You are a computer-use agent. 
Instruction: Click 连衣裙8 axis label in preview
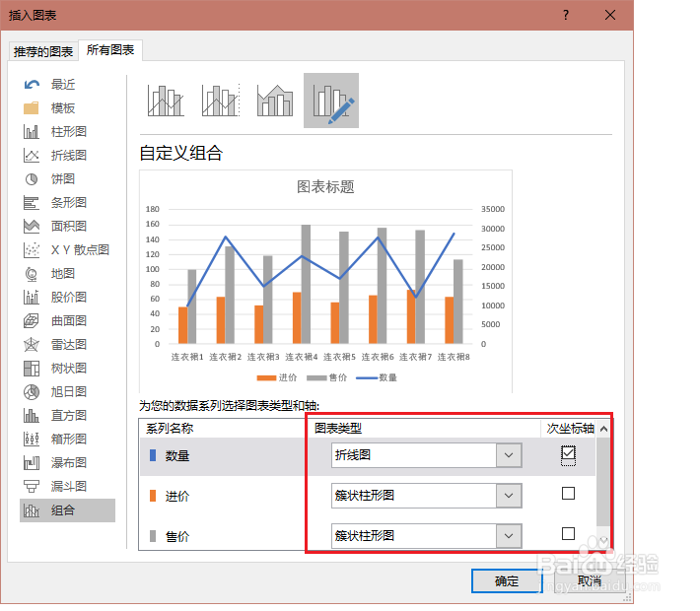(454, 357)
